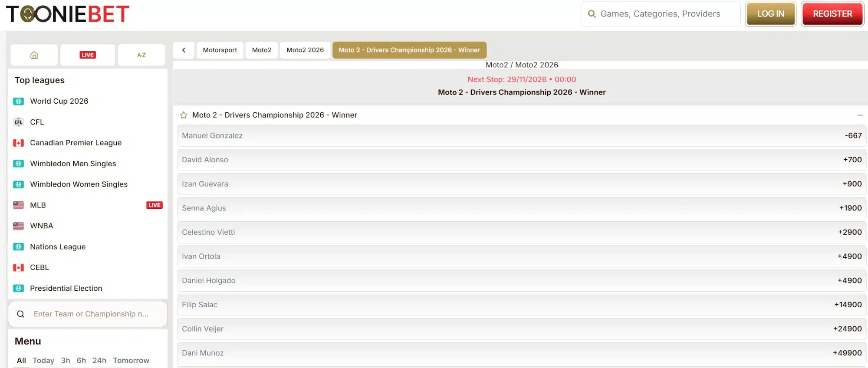868x368 pixels.
Task: Bet on Ivan Ortola at +4900
Action: coord(522,256)
